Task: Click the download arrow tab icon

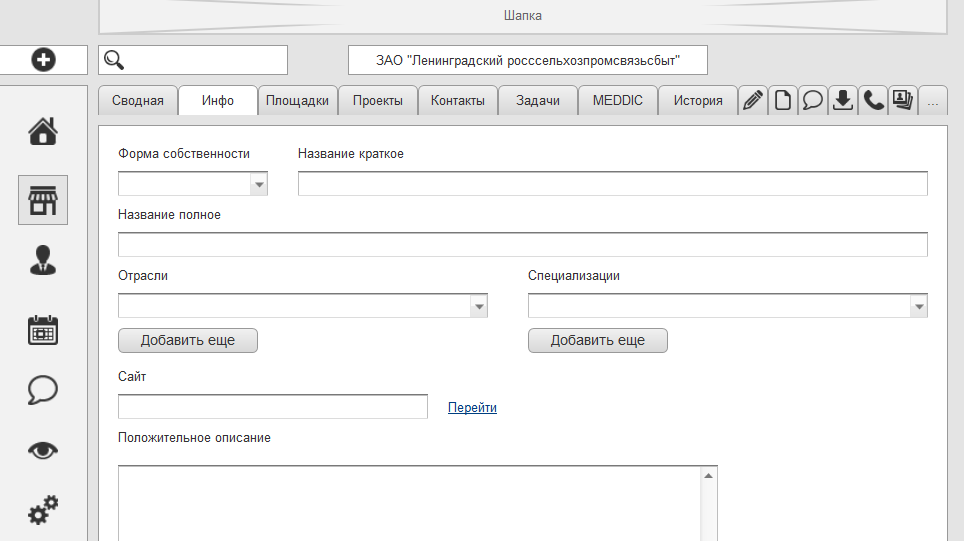Action: [843, 100]
